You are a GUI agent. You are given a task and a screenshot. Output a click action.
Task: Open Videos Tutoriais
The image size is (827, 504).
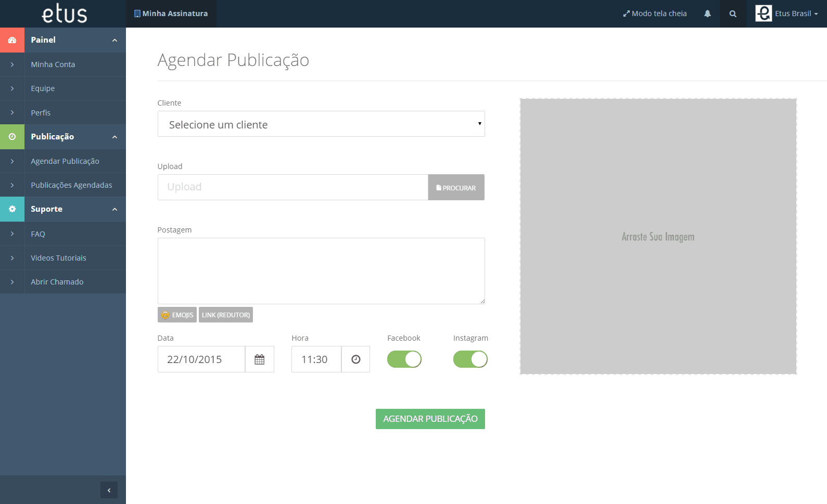point(58,258)
